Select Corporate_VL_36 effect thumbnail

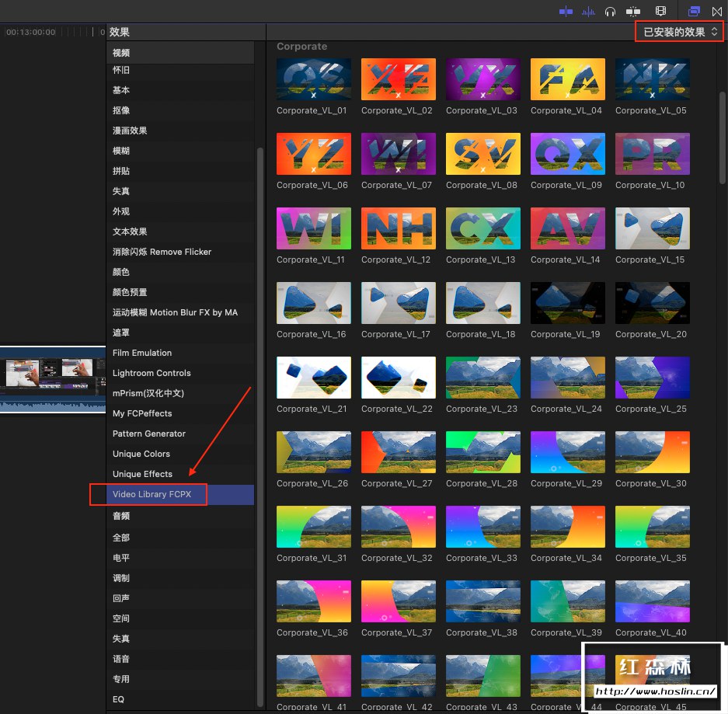pyautogui.click(x=313, y=601)
